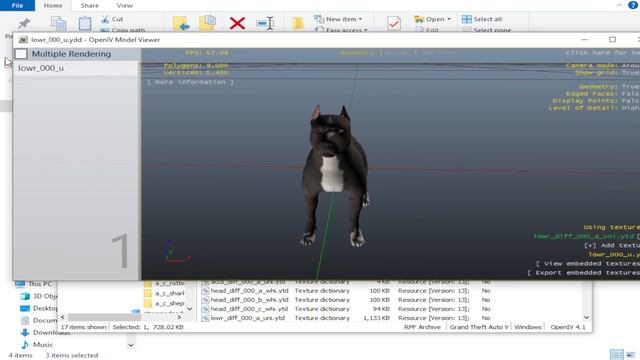The width and height of the screenshot is (640, 360).
Task: Select the head_diff_000_c_whi.ytd file icon
Action: (x=205, y=309)
